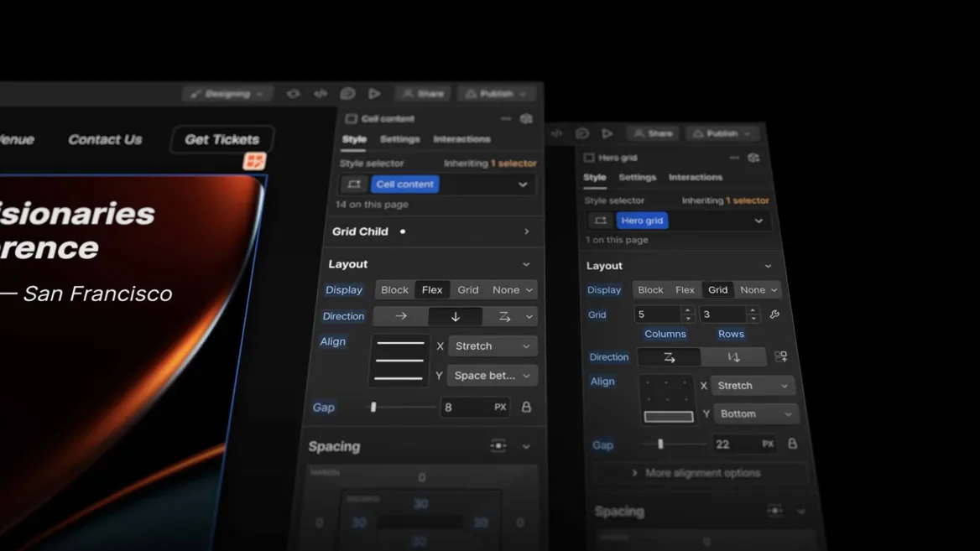Click selector state icon left of Hero grid tag
This screenshot has height=551, width=980.
tap(601, 221)
